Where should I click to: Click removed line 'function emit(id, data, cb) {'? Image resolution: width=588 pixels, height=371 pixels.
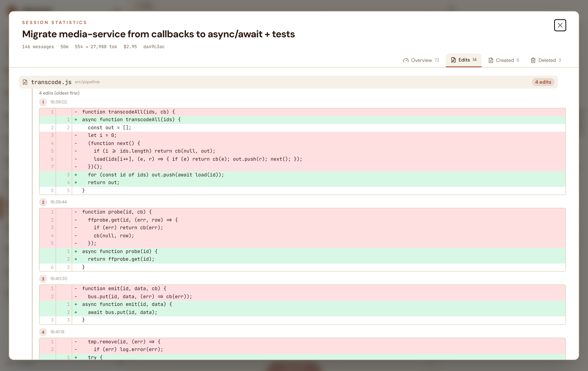click(x=302, y=289)
